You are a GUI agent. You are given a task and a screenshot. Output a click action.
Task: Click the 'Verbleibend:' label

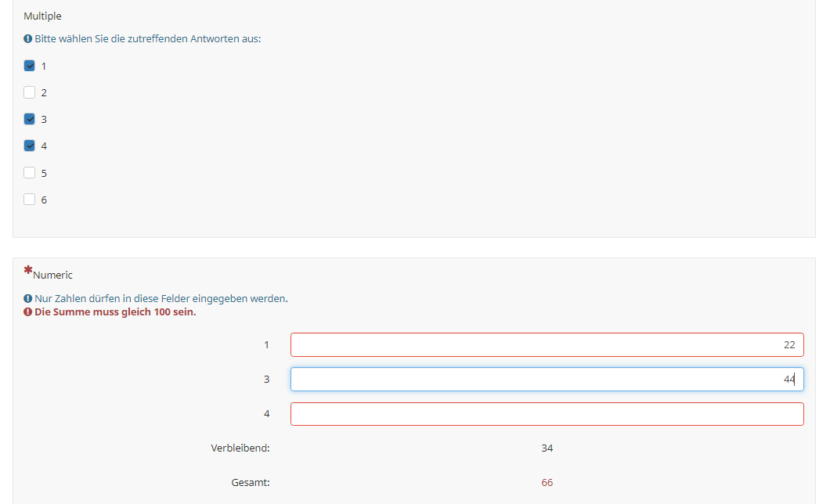(240, 448)
